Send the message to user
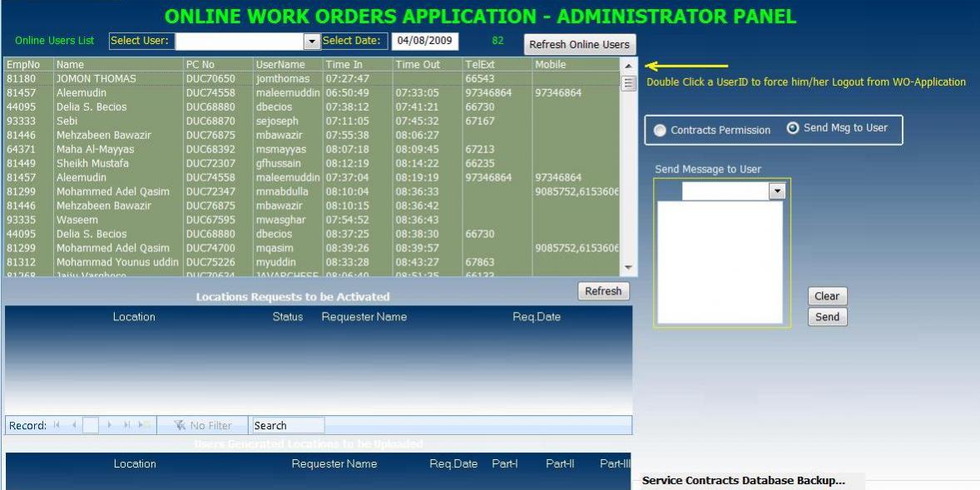The image size is (980, 490). coord(827,317)
